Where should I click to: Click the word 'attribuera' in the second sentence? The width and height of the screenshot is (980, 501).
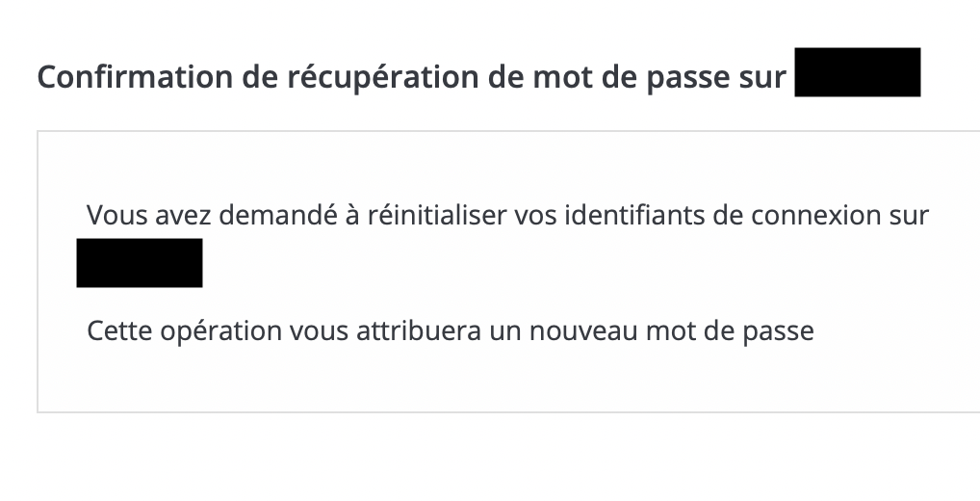point(419,330)
